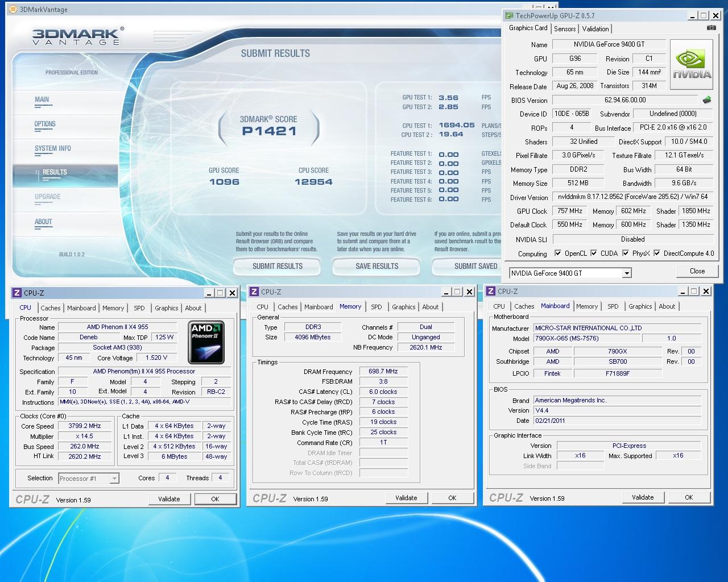The width and height of the screenshot is (728, 582).
Task: Click the CPU-Z icon of the CPU tab window
Action: 17,293
